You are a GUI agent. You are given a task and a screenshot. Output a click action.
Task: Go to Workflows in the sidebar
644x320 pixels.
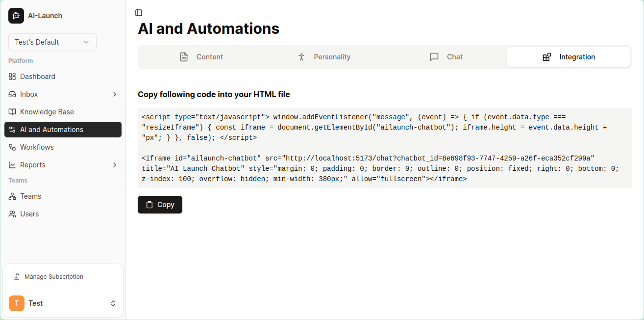click(x=63, y=147)
